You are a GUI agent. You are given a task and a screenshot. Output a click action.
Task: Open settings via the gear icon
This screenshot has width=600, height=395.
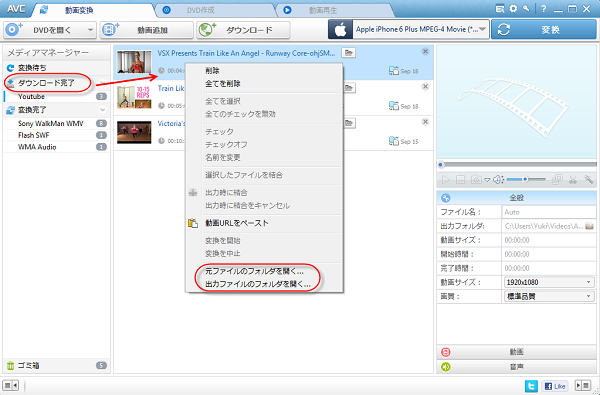[513, 8]
